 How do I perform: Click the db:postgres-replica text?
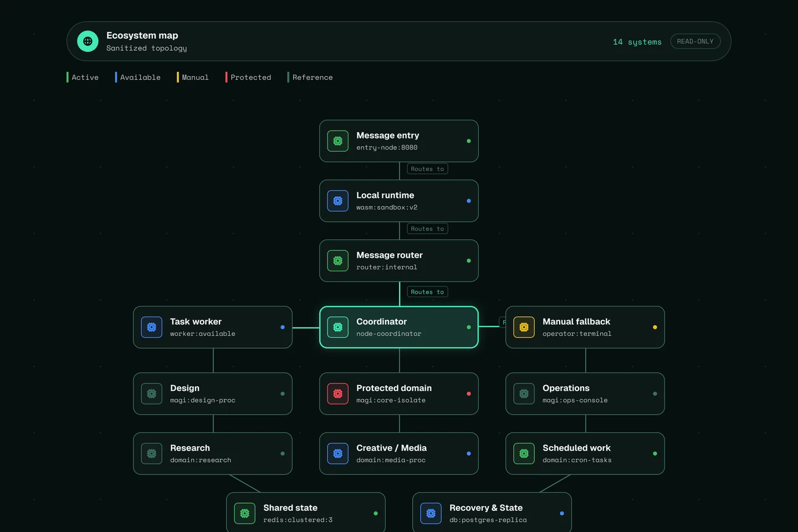coord(488,520)
